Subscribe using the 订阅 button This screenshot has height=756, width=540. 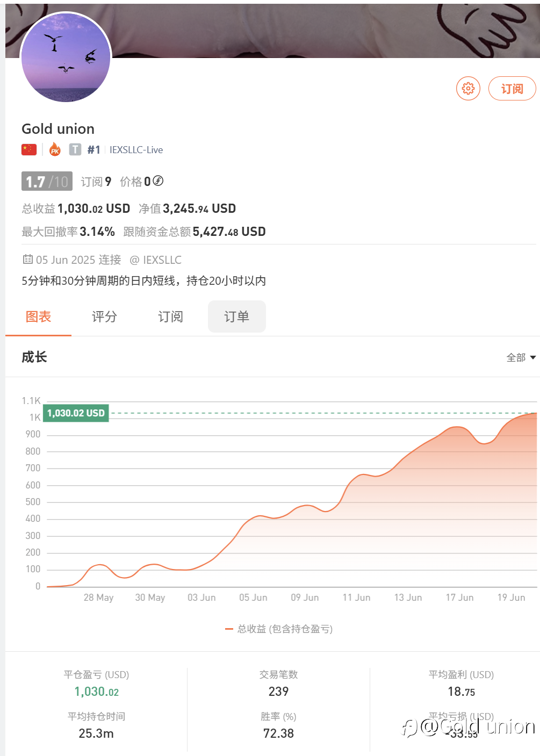[512, 88]
